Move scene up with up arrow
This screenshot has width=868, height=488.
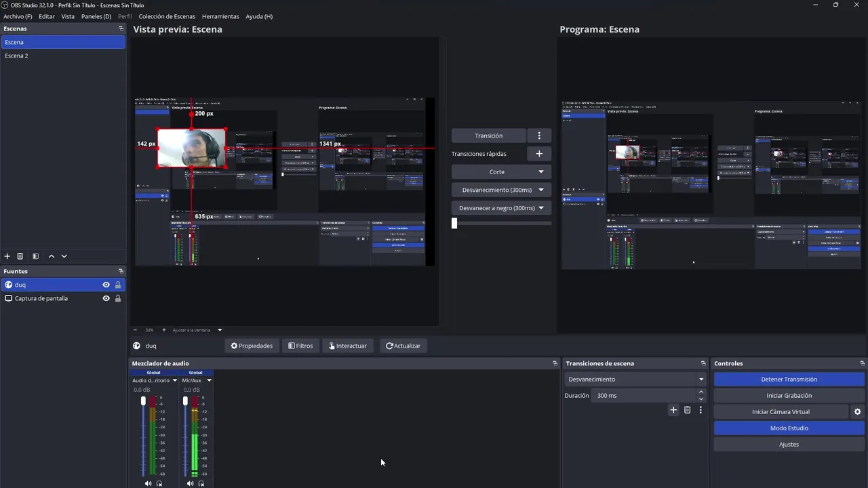click(x=52, y=256)
